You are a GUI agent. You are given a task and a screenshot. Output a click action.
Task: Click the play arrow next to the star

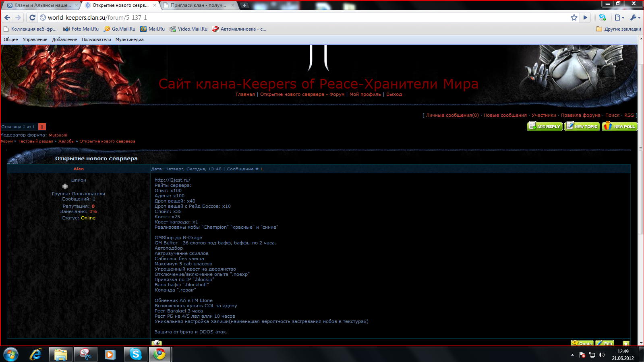click(x=585, y=17)
